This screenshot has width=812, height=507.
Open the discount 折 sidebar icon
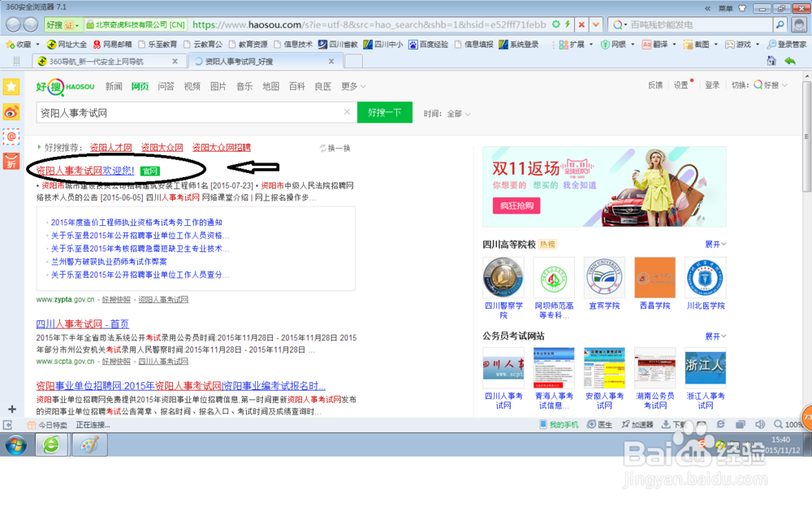[11, 161]
